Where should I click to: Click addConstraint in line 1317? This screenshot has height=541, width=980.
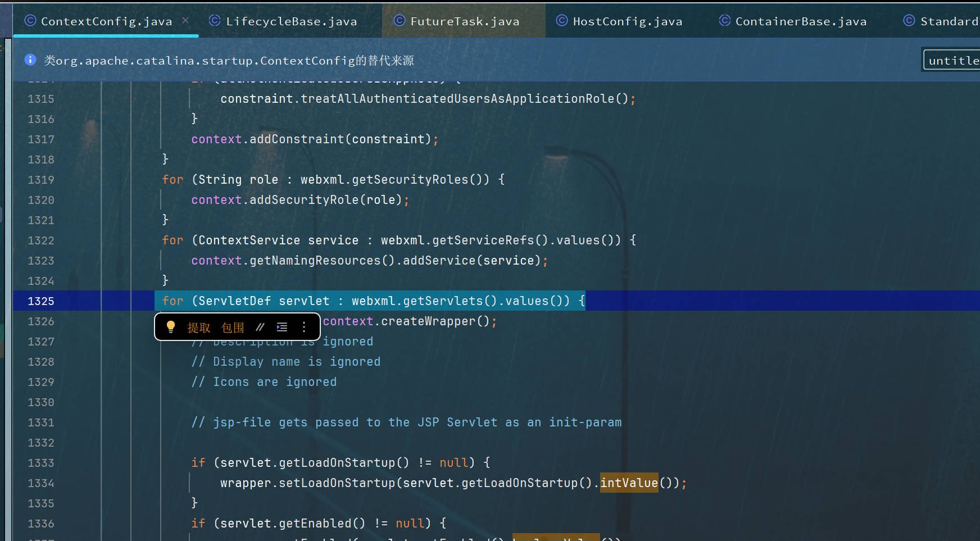pyautogui.click(x=297, y=139)
